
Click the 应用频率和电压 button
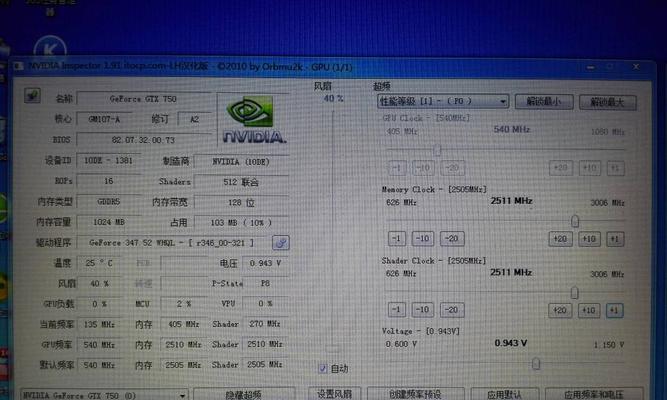594,394
